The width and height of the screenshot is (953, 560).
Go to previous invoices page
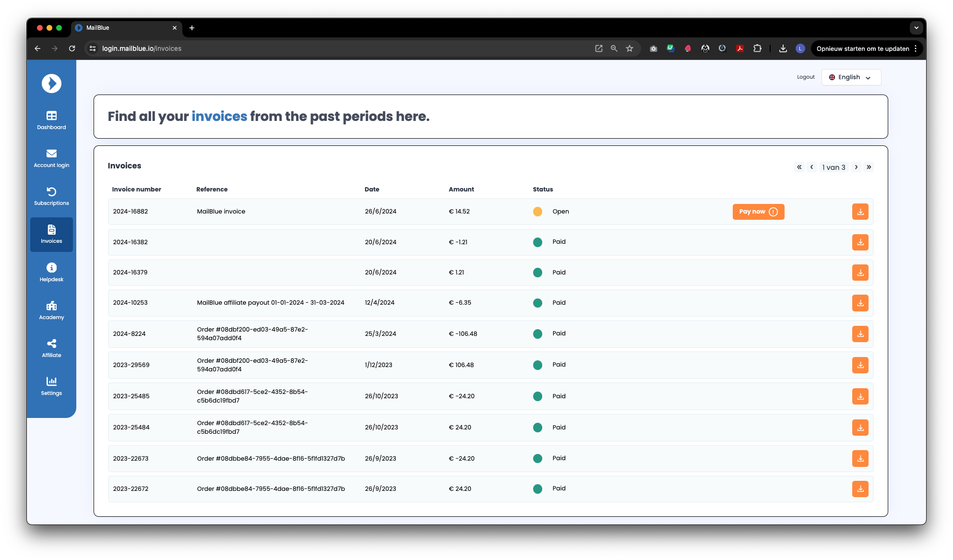point(811,167)
